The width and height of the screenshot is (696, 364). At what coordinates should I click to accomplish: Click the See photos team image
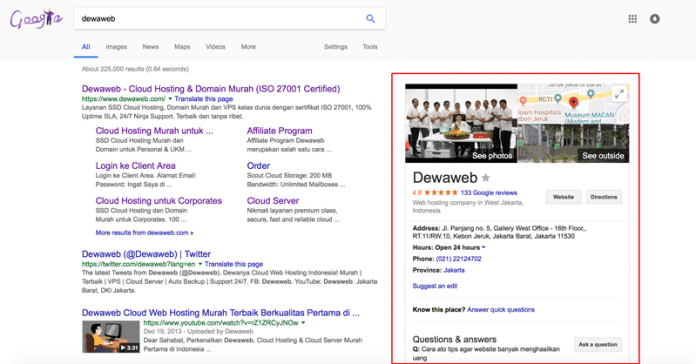pyautogui.click(x=461, y=123)
